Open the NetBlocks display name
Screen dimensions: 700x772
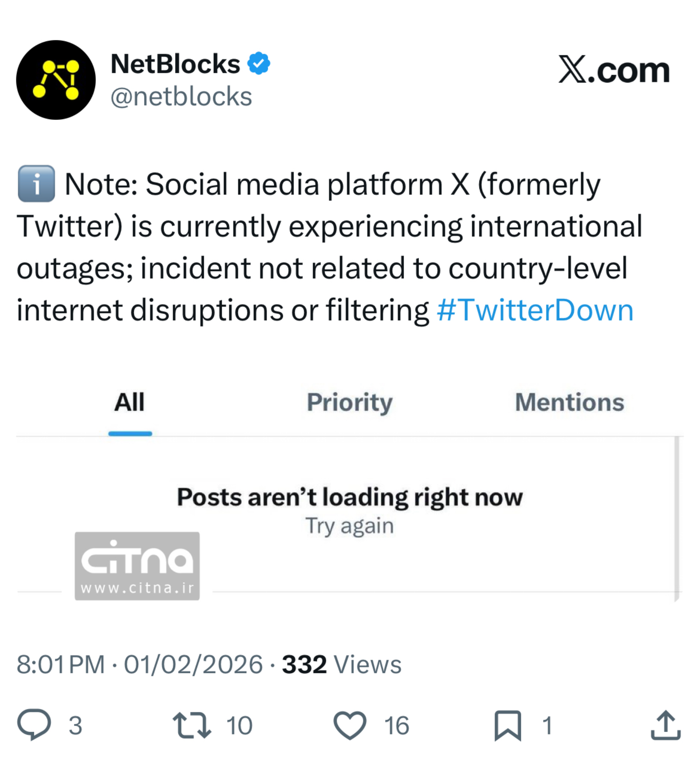tap(175, 64)
